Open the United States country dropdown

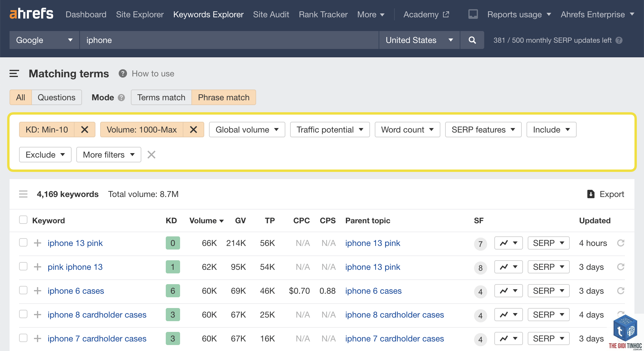[419, 40]
